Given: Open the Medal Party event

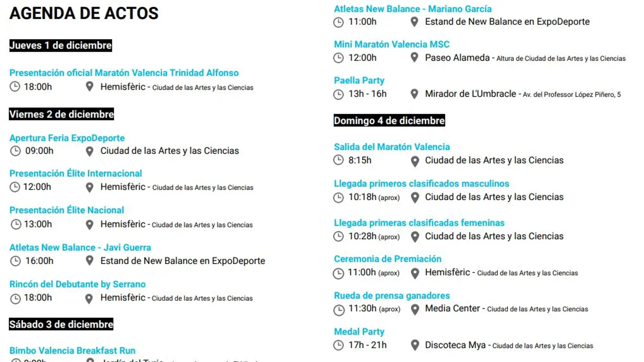Looking at the screenshot, I should pyautogui.click(x=359, y=332).
